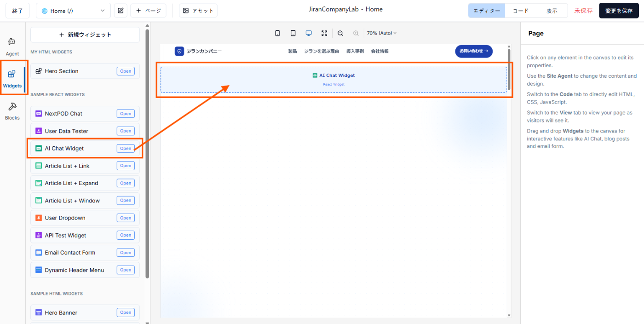Click the + 新規ウィジェット button
Image resolution: width=644 pixels, height=324 pixels.
pyautogui.click(x=85, y=35)
